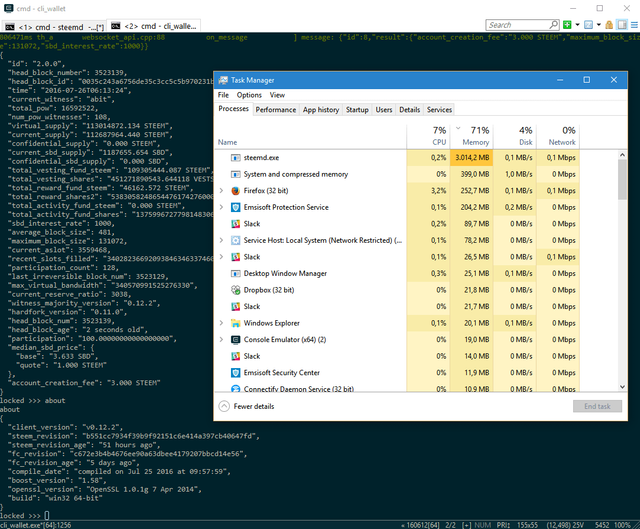This screenshot has width=640, height=529.
Task: Click the 155x55 console size in status bar
Action: (x=527, y=525)
